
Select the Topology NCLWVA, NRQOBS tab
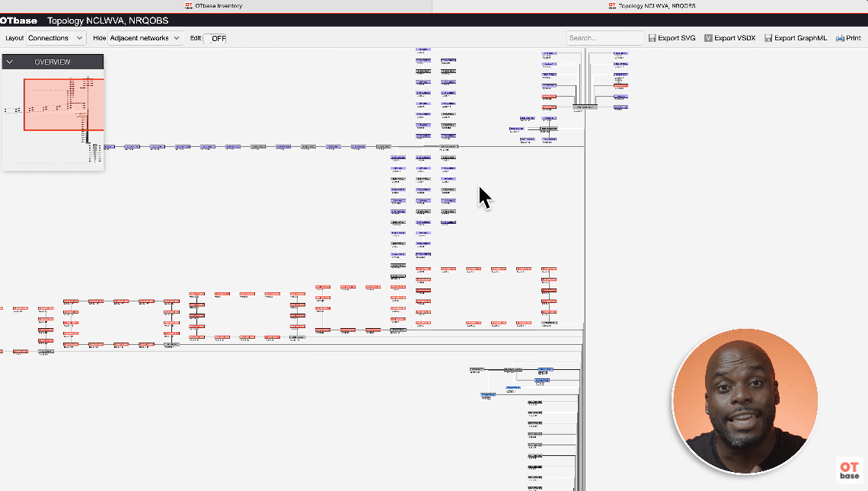[650, 6]
